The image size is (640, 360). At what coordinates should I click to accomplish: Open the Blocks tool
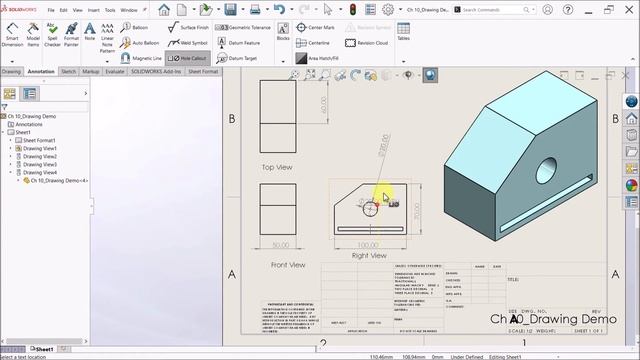[283, 32]
